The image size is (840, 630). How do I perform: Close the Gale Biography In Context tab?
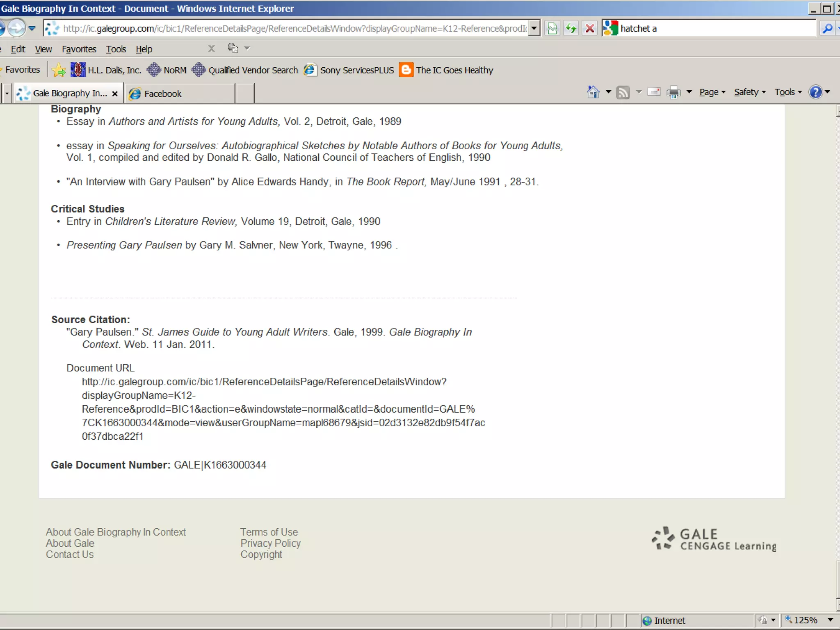[x=115, y=94]
